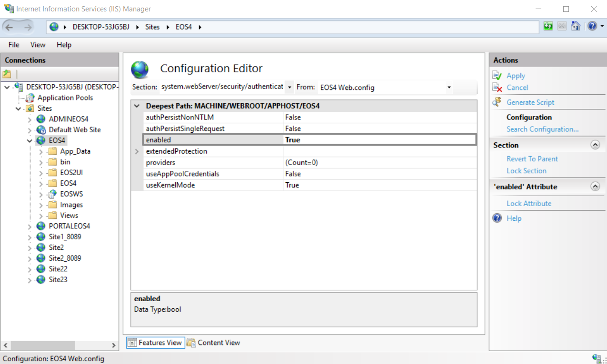Click the blue Help question mark icon
The image size is (607, 364).
click(497, 218)
